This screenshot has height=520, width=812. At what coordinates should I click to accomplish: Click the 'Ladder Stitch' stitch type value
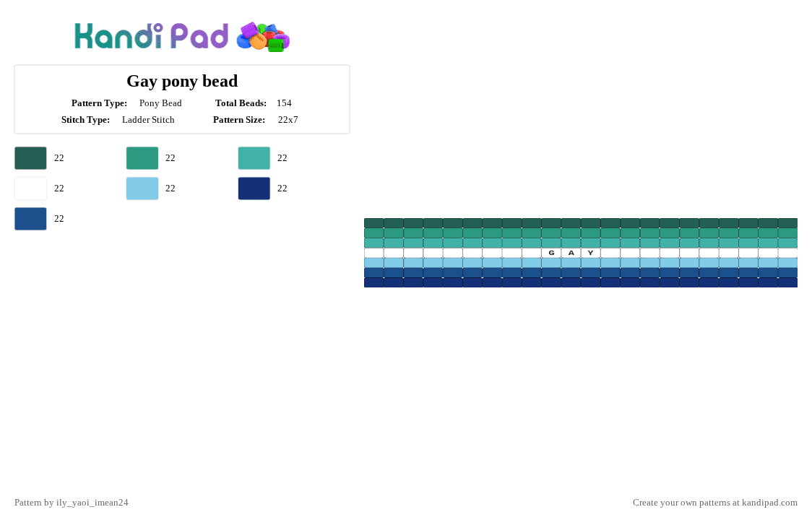pos(148,120)
